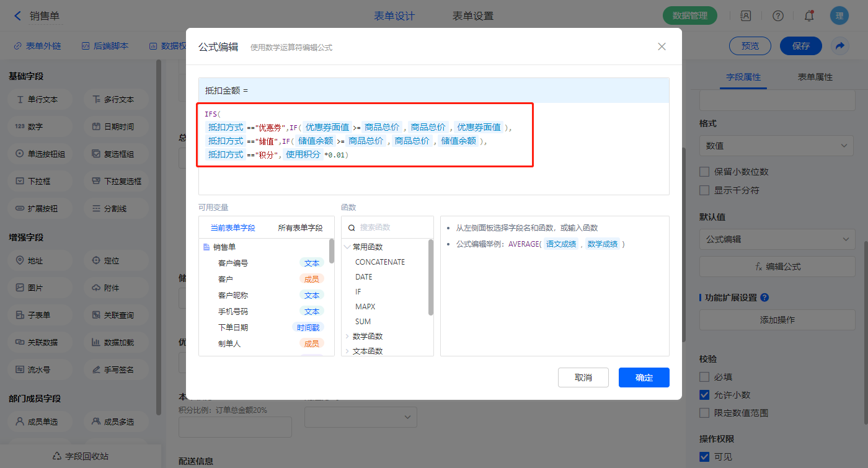This screenshot has height=468, width=868.
Task: Click the function list scrollbar
Action: 431,278
